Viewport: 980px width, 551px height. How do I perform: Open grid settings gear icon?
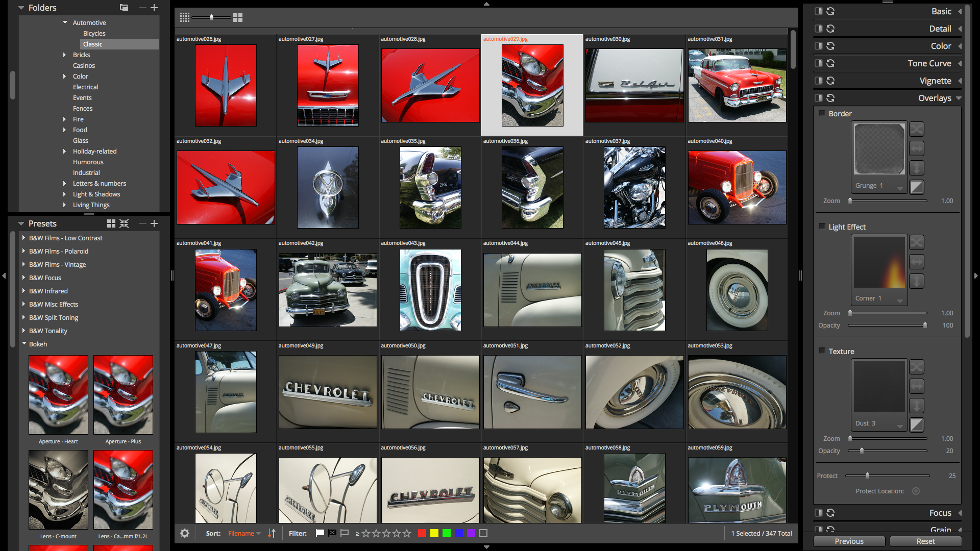(185, 533)
